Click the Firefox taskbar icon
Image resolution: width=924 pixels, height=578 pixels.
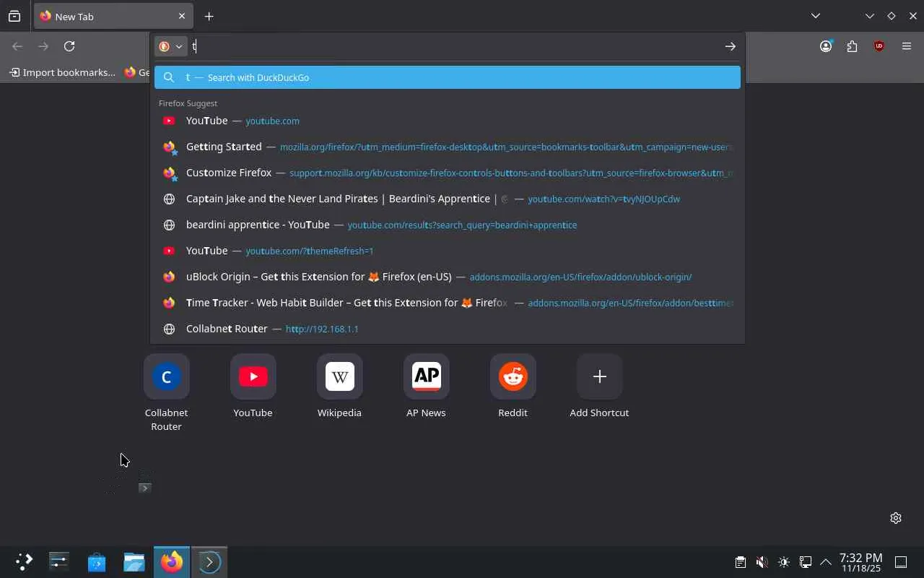point(172,562)
